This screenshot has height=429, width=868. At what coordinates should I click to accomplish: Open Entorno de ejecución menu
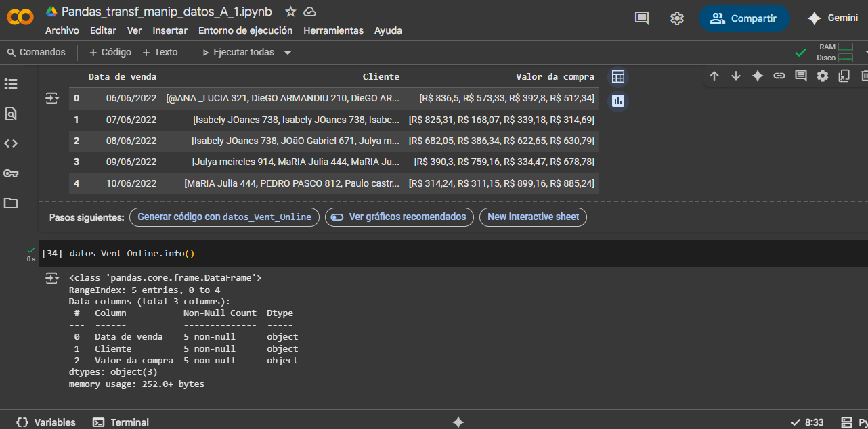(x=245, y=30)
